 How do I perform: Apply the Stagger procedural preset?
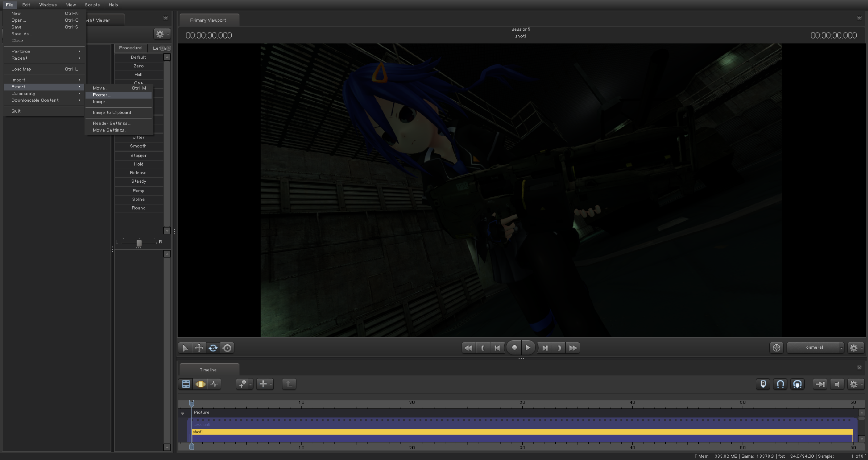coord(138,156)
